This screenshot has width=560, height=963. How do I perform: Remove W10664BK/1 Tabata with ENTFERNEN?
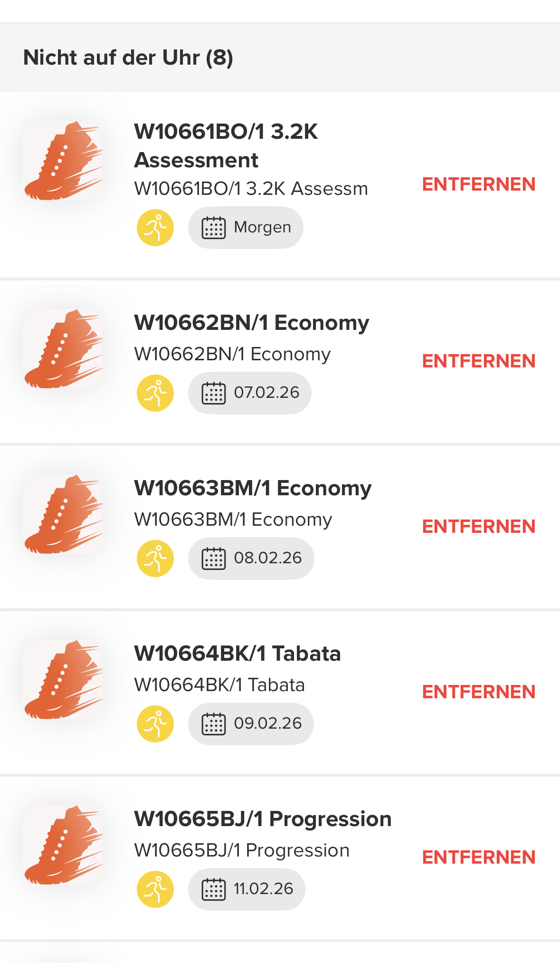478,692
